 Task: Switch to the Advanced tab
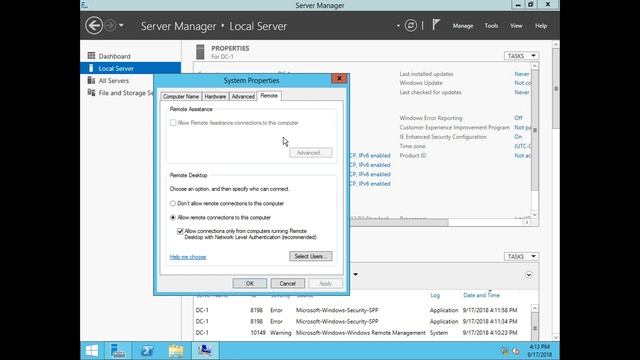pyautogui.click(x=243, y=96)
